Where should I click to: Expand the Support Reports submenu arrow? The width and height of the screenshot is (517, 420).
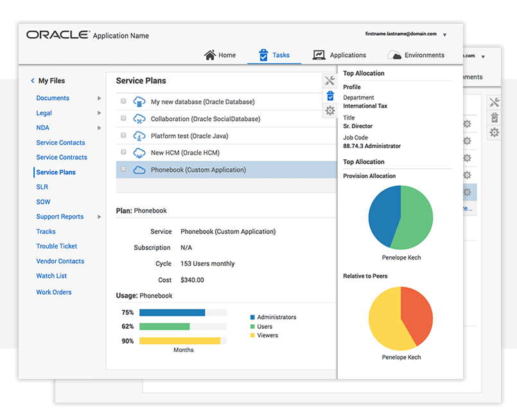point(99,217)
